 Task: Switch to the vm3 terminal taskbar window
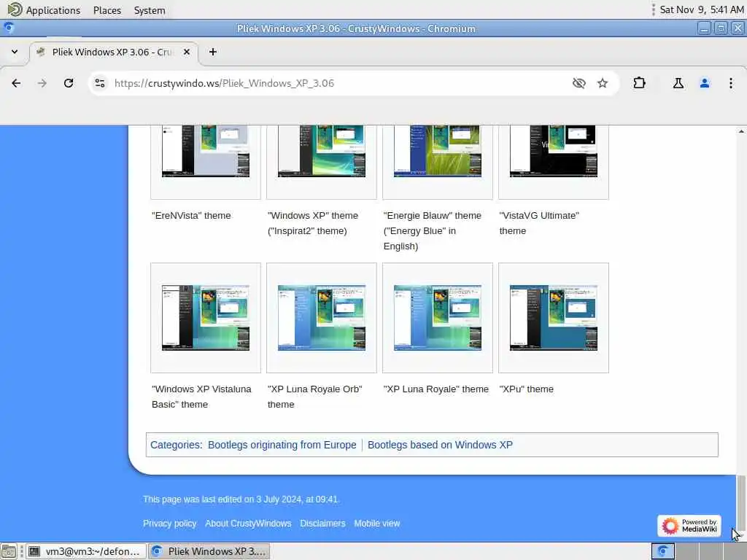coord(85,551)
